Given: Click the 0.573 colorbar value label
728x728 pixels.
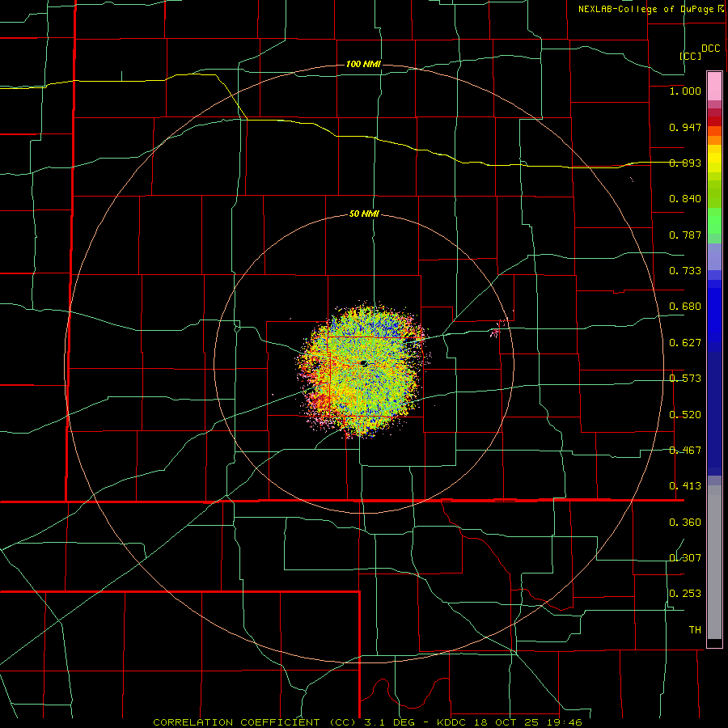Looking at the screenshot, I should (685, 379).
